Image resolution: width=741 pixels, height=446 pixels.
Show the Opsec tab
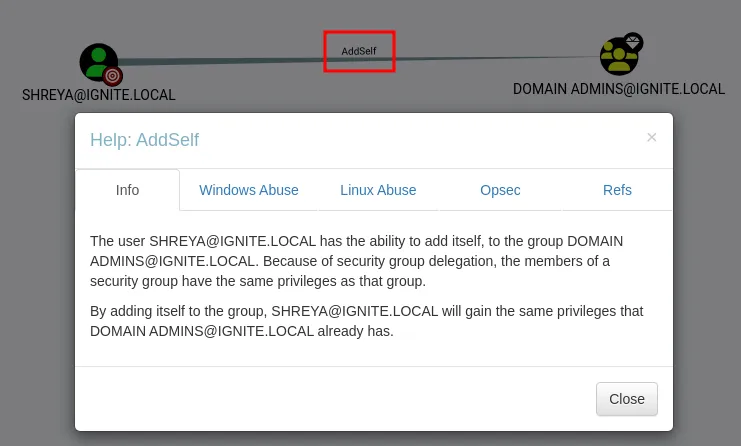(500, 190)
